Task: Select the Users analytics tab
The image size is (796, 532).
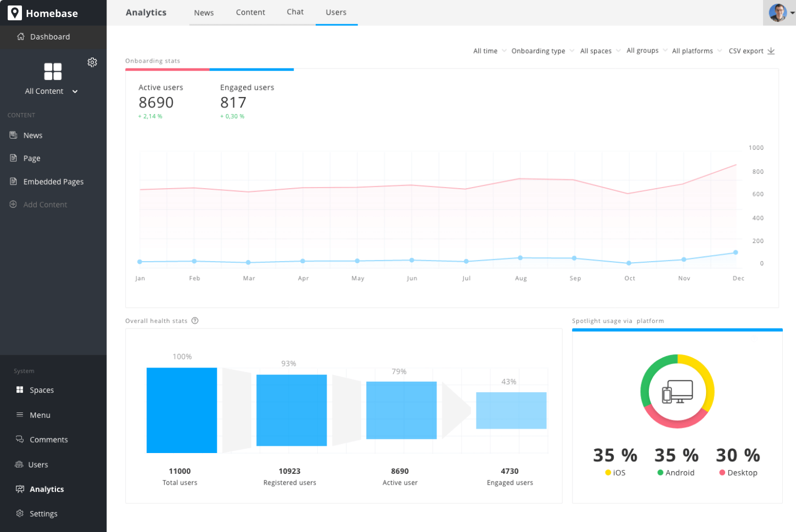Action: [336, 12]
